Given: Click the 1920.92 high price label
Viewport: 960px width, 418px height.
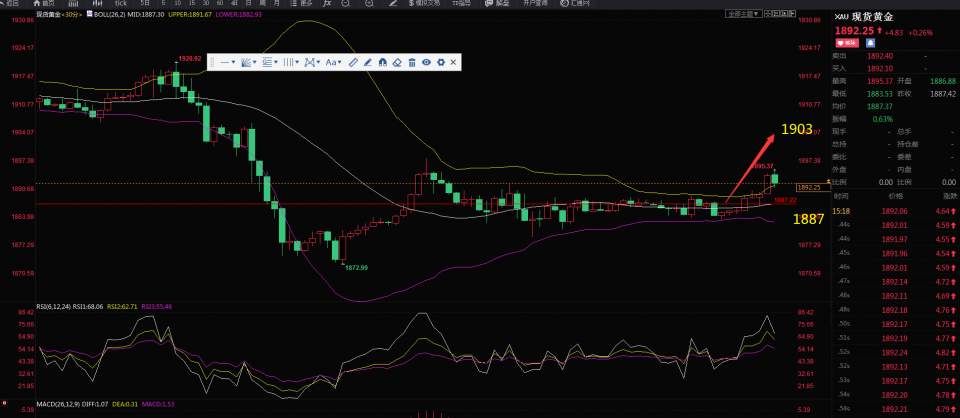Looking at the screenshot, I should pyautogui.click(x=190, y=59).
